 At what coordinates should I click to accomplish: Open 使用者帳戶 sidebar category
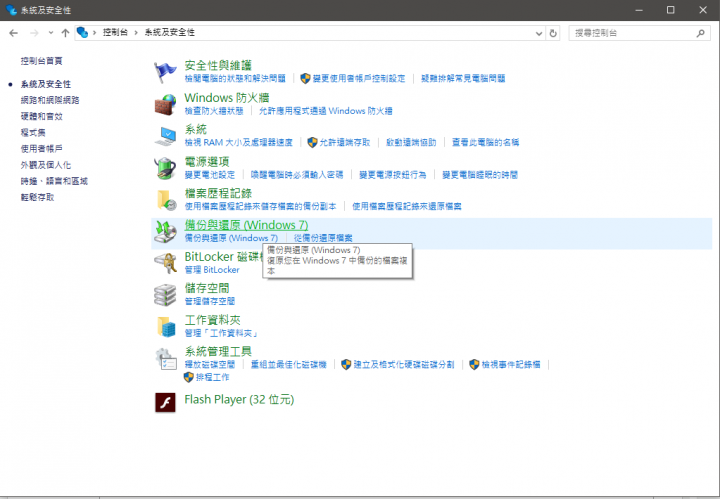coord(41,148)
